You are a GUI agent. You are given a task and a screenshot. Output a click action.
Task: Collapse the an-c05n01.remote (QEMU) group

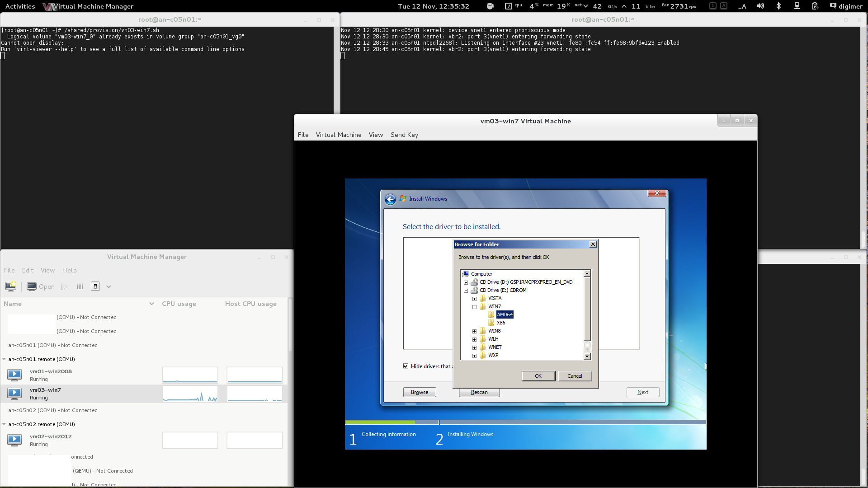(x=4, y=359)
